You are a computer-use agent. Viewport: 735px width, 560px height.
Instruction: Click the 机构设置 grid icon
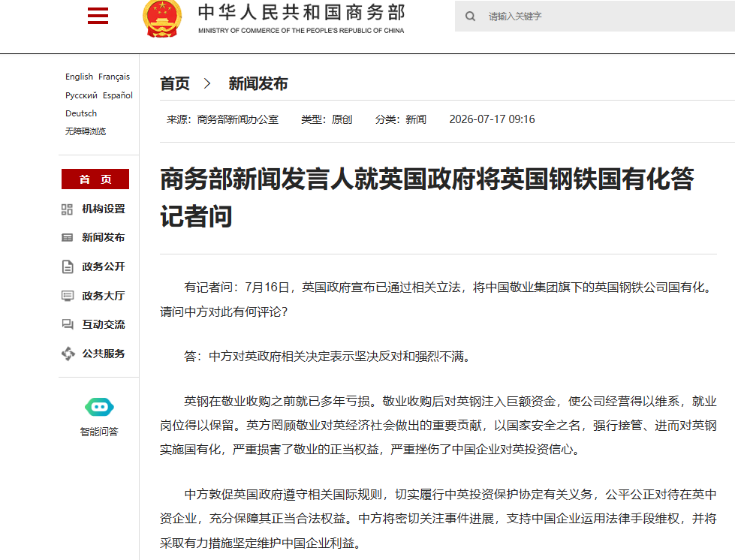(67, 209)
